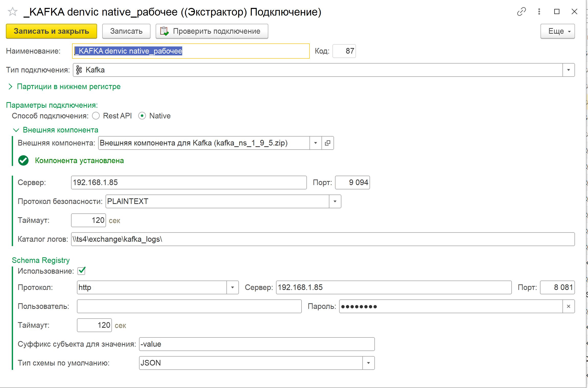Click Записать и закрыть button
The image size is (588, 388).
51,31
